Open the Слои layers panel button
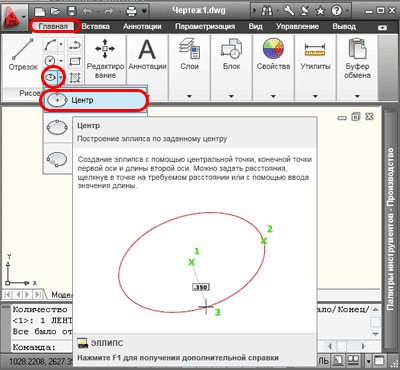Viewport: 400px width, 370px height. tap(189, 54)
